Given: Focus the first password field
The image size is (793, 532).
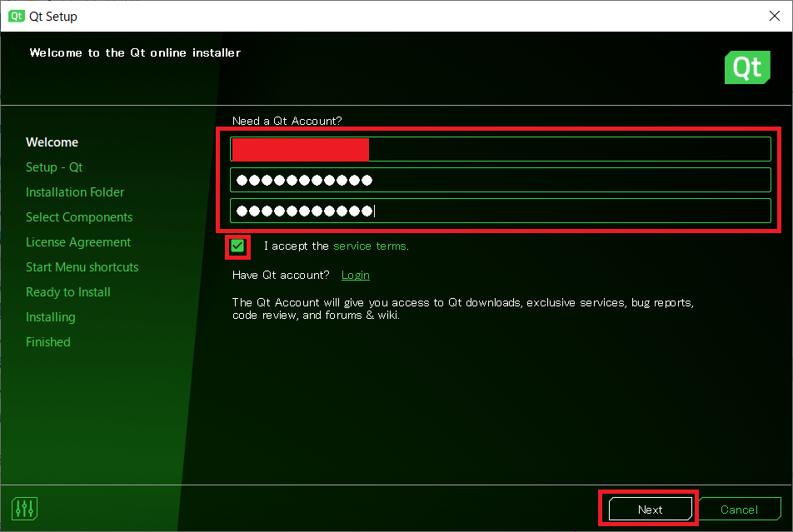Looking at the screenshot, I should (x=500, y=180).
